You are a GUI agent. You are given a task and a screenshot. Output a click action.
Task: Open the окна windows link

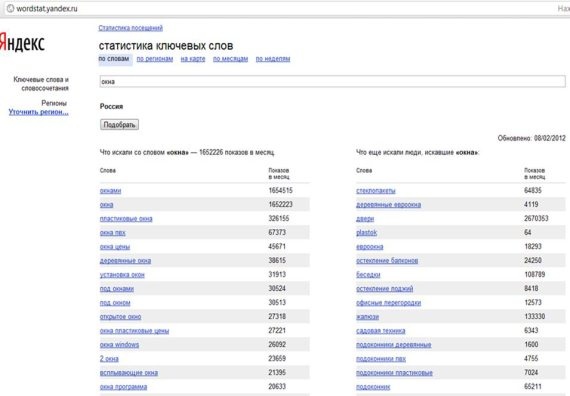coord(120,345)
